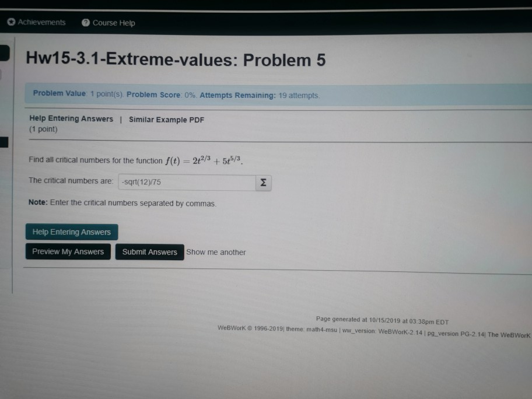This screenshot has height=399, width=532.
Task: Open the Similar Example PDF
Action: tap(166, 120)
